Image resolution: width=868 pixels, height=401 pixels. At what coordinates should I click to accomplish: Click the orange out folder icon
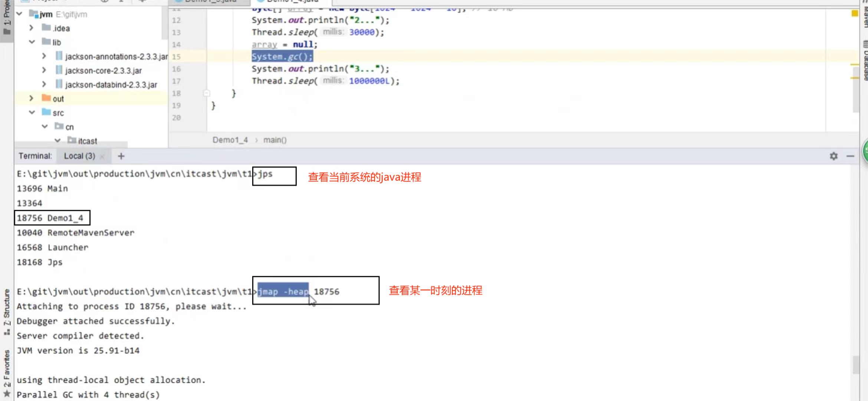click(x=46, y=98)
